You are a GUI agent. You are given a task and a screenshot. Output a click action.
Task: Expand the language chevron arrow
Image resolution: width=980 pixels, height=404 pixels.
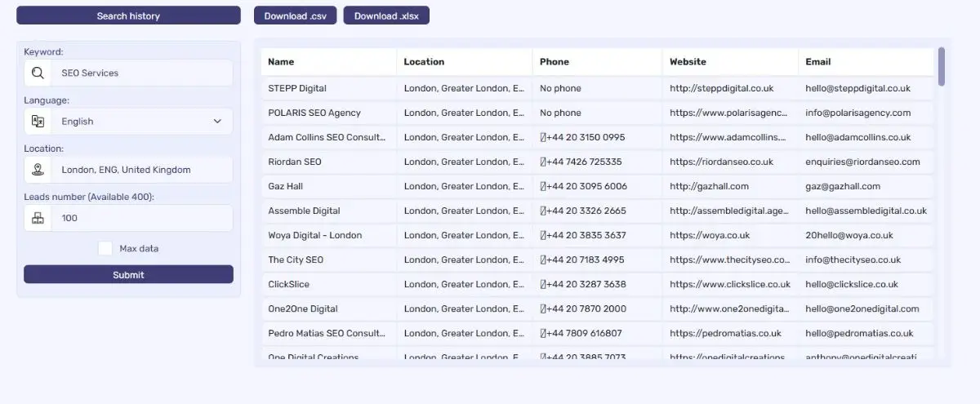coord(217,122)
